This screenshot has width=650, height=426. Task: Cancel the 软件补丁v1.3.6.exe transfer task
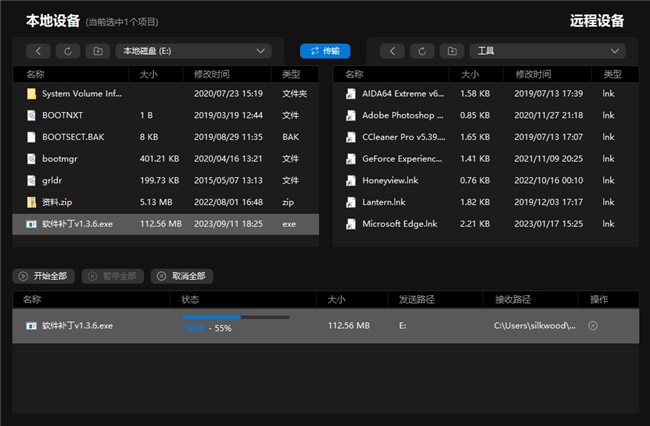point(593,326)
